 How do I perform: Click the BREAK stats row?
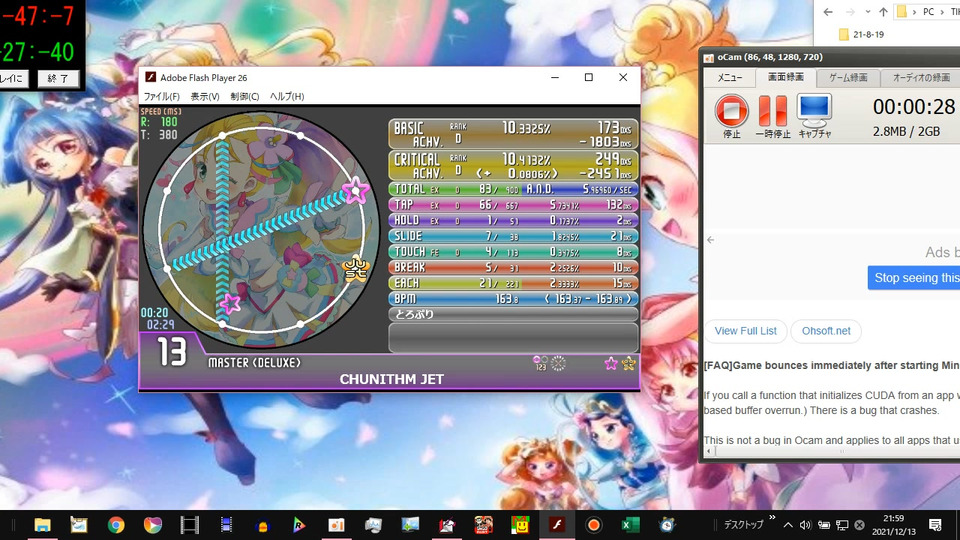[513, 268]
